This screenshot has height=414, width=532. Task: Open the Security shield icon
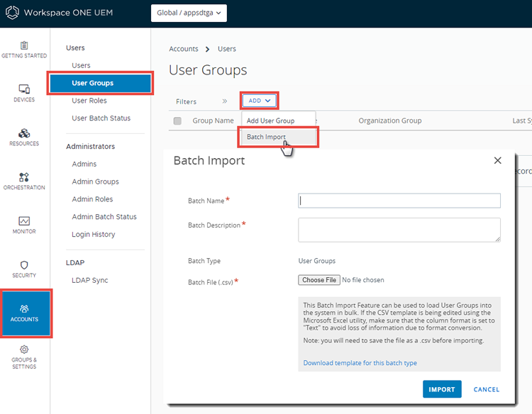24,265
